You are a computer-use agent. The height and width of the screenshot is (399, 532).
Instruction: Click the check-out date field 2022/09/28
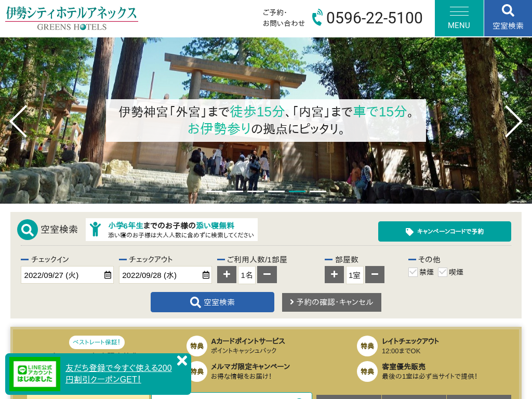pyautogui.click(x=165, y=275)
